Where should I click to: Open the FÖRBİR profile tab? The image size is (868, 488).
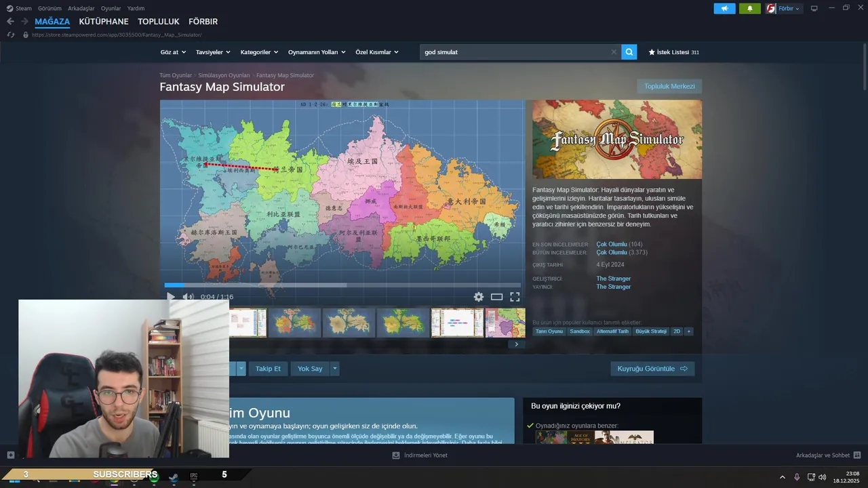[203, 22]
